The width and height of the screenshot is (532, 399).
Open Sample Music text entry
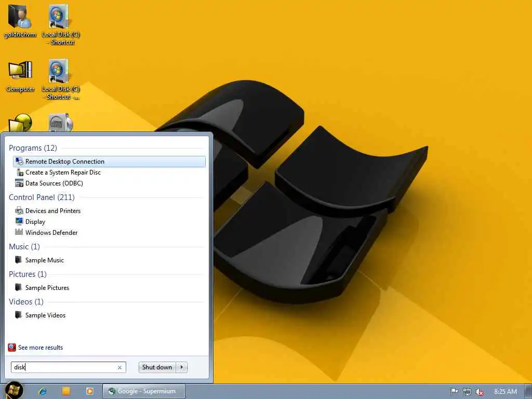[45, 260]
